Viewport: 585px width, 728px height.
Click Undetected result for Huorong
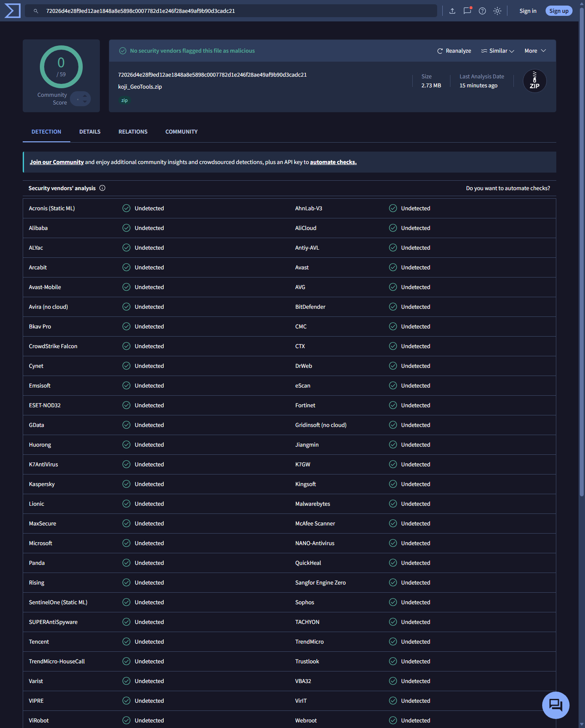[149, 445]
